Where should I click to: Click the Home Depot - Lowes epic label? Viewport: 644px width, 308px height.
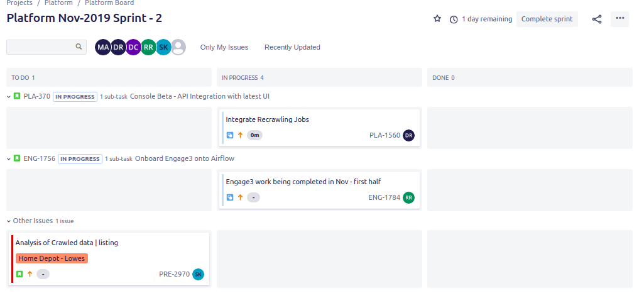52,258
